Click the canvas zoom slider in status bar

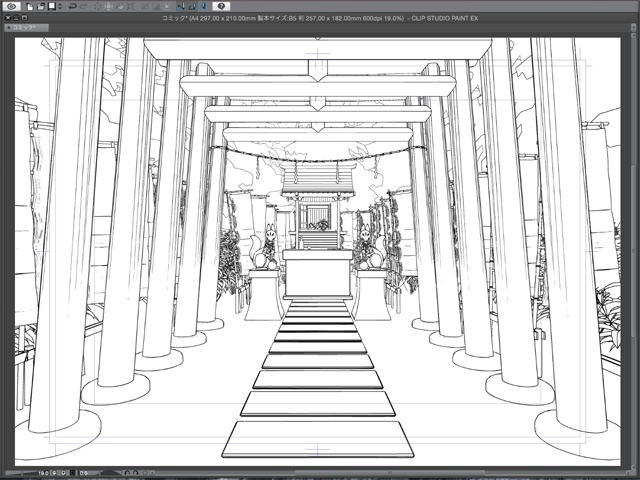click(x=21, y=473)
